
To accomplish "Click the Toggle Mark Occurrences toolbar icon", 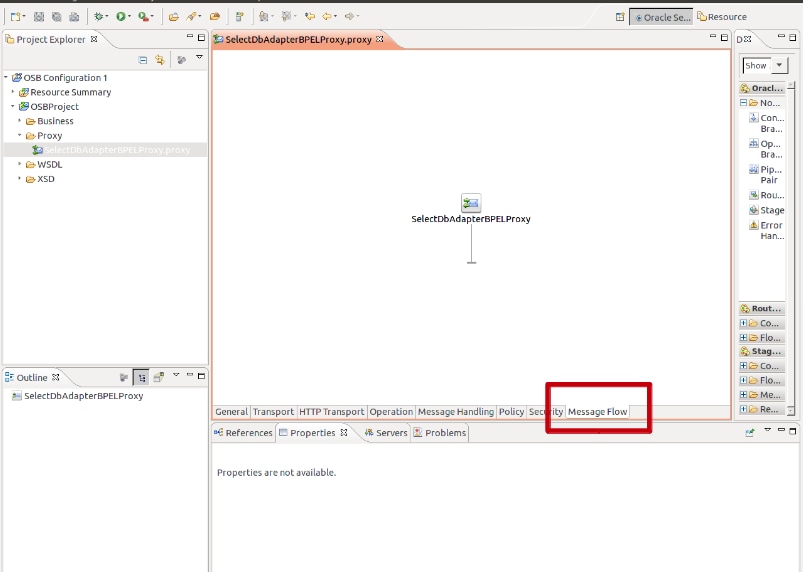I will point(240,17).
